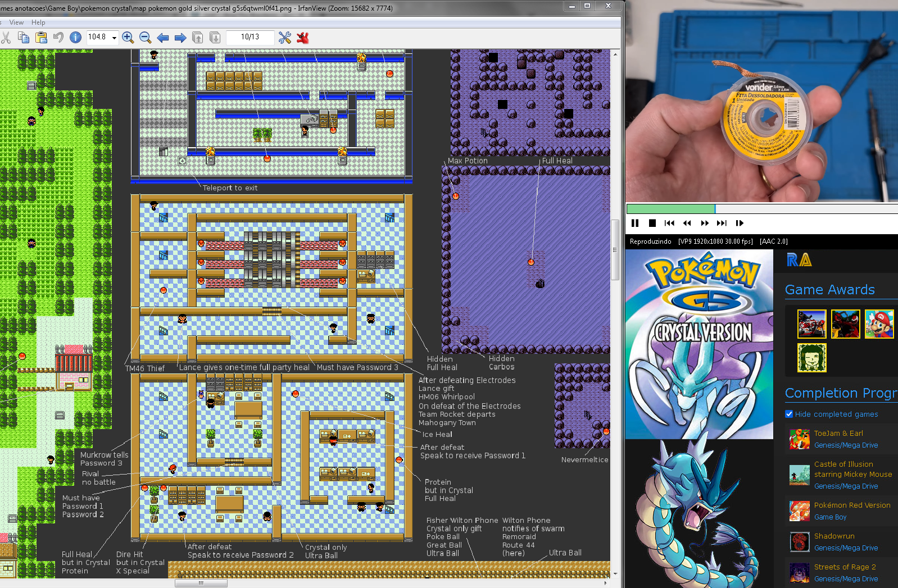Click the next page icon in IrfanView
Viewport: 898px width, 588px height.
(x=215, y=38)
